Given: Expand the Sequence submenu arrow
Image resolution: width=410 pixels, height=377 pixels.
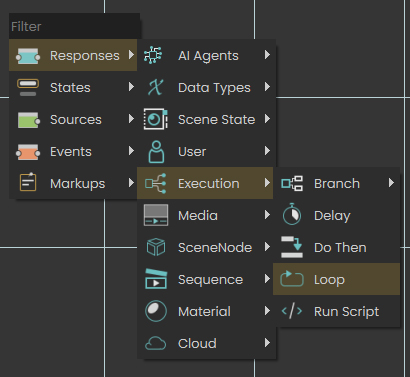Looking at the screenshot, I should (267, 279).
